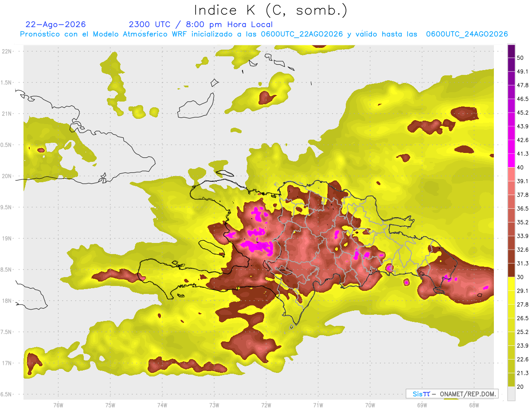Click the "2300 UTC / 8:00 pm Hora Local" time text
The width and height of the screenshot is (532, 411).
click(x=201, y=24)
